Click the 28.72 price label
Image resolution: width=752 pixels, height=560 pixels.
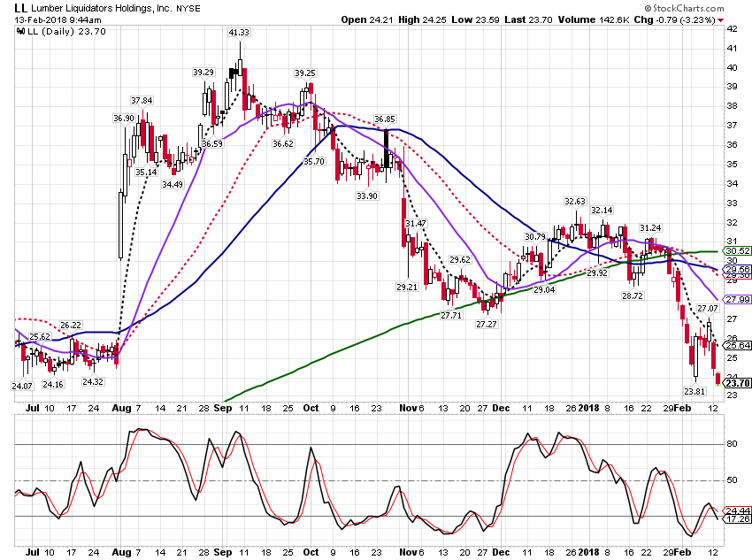(x=632, y=295)
